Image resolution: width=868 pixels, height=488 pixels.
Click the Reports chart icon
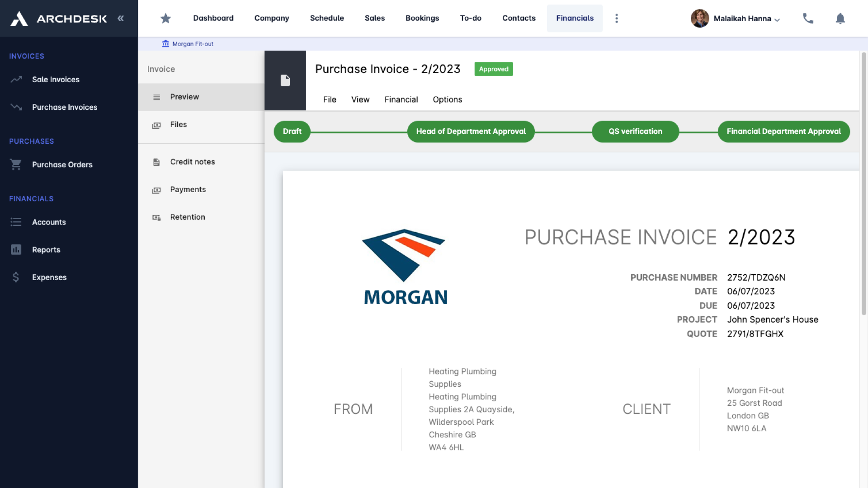point(16,249)
